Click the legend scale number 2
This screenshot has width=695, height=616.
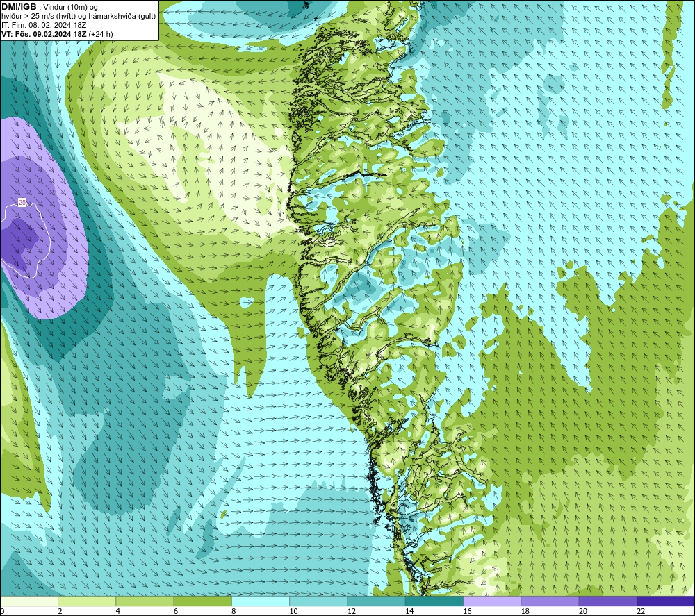[60, 611]
